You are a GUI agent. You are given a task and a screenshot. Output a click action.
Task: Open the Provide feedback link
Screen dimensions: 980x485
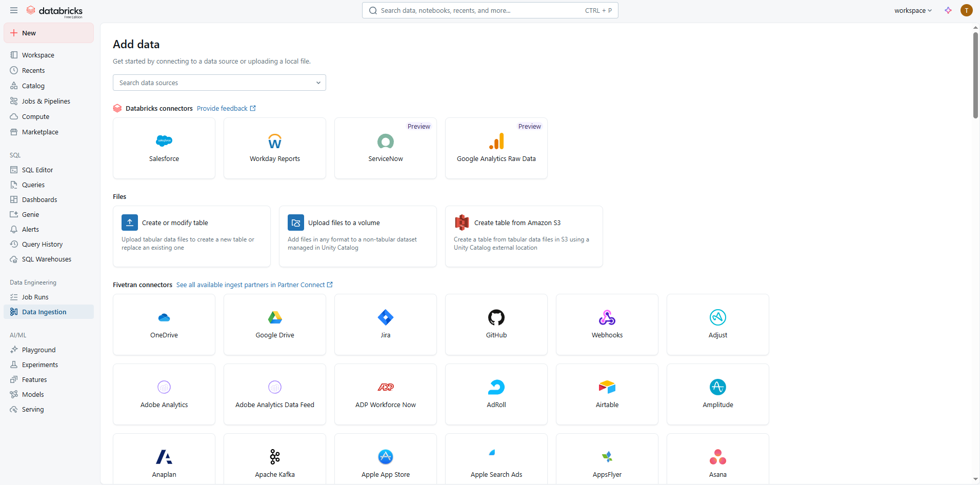(x=226, y=108)
